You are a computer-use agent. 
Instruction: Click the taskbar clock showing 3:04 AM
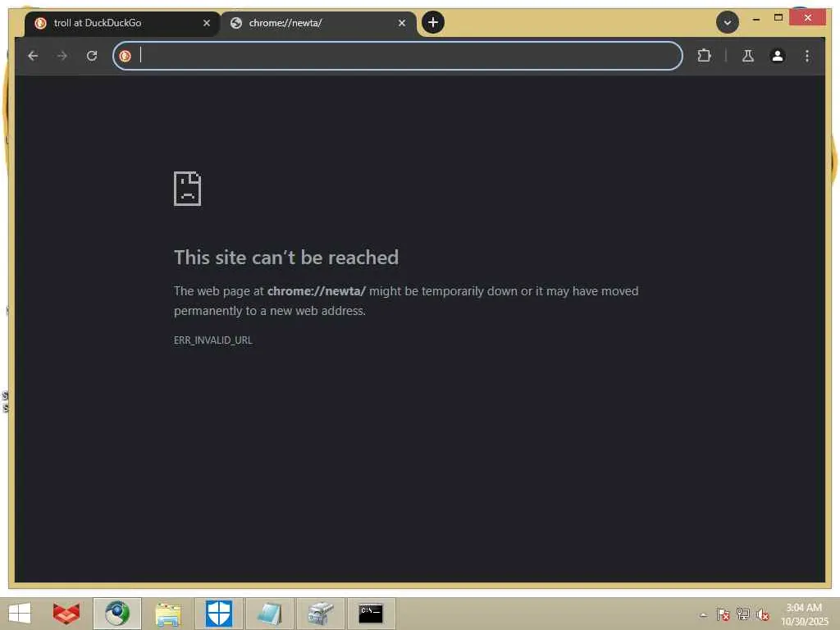pyautogui.click(x=804, y=614)
